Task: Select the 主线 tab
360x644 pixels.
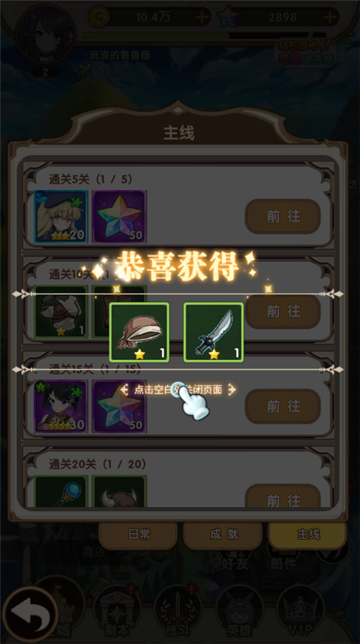Action: click(x=307, y=534)
